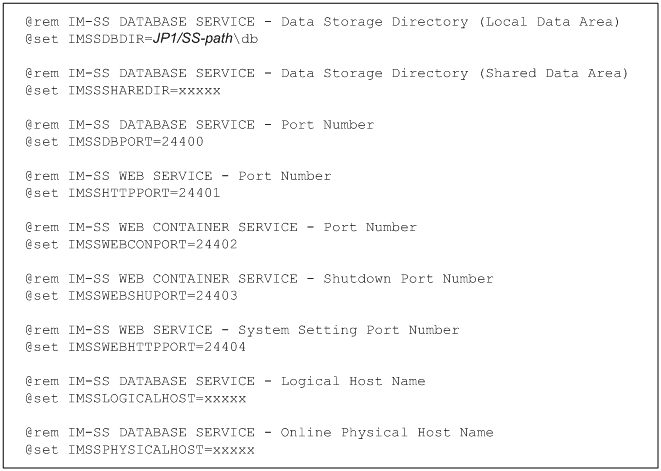Click the Logical Host Name comment line
661x471 pixels.
point(225,381)
